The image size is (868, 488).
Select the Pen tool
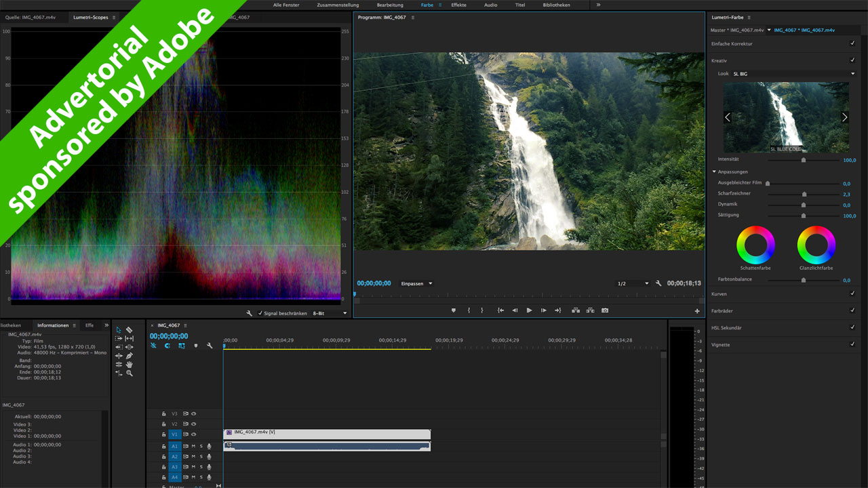129,356
